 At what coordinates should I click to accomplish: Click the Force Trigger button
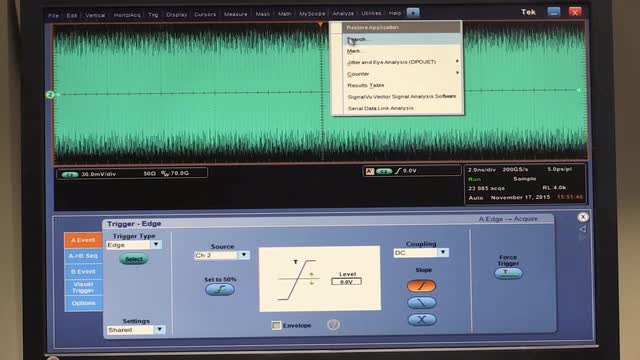508,273
